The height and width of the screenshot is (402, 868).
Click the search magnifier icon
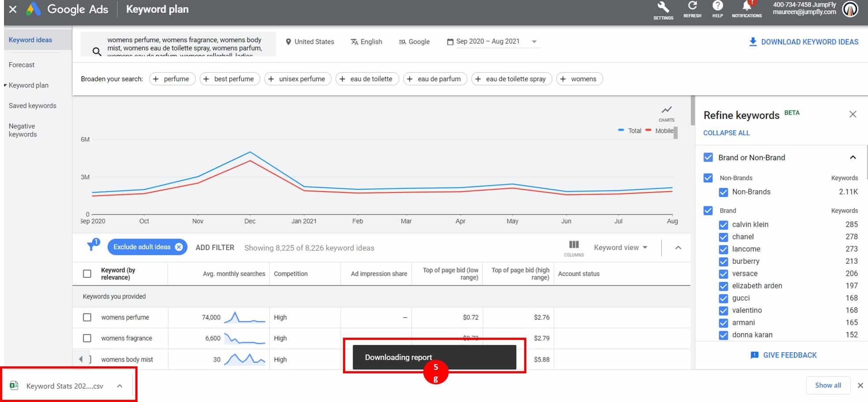pos(97,52)
